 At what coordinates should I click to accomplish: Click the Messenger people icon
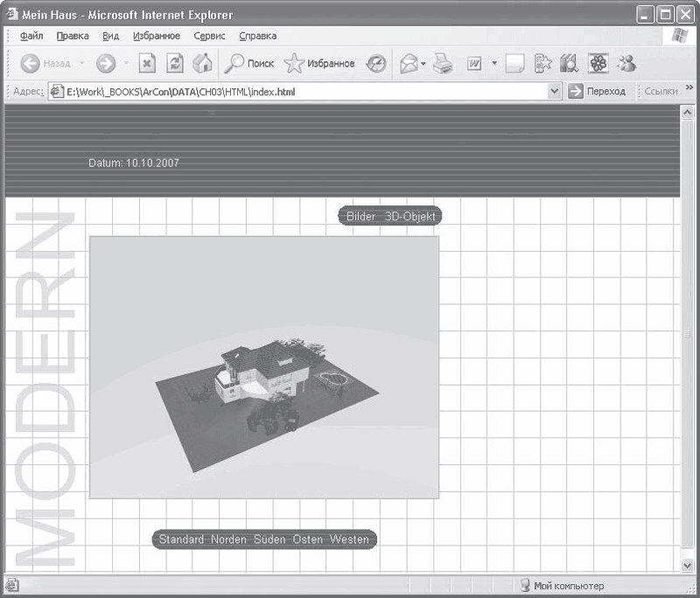point(626,63)
